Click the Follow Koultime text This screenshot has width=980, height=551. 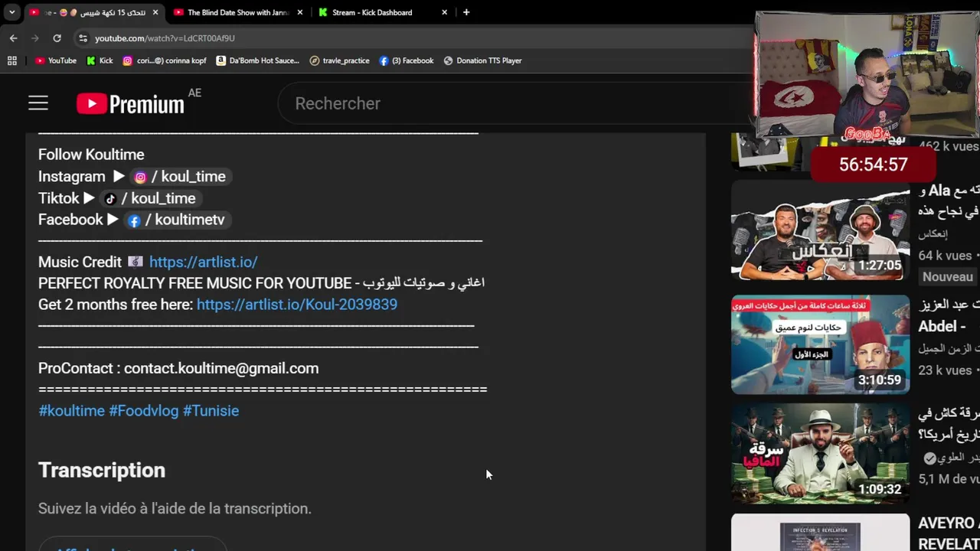coord(91,155)
